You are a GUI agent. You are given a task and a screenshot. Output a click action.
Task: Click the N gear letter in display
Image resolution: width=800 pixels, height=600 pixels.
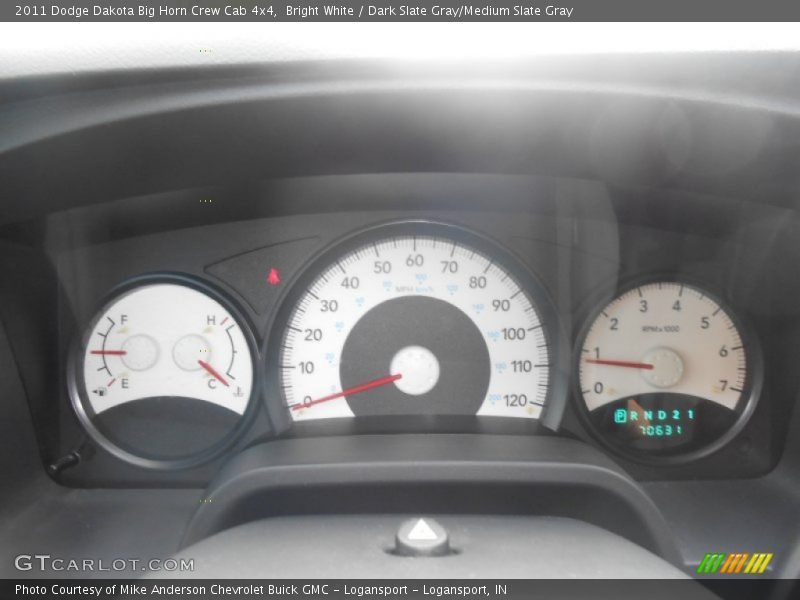click(648, 416)
